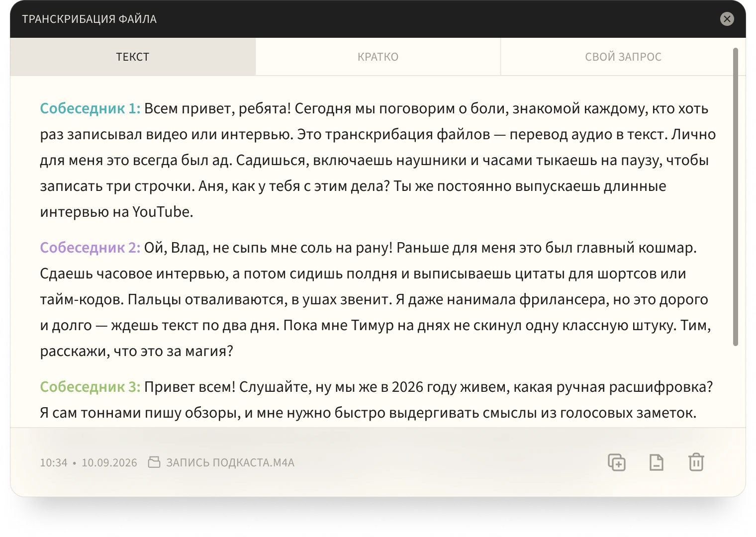Click the phrase 'расскажи, что это за магия?'
The height and width of the screenshot is (537, 756).
(x=137, y=351)
